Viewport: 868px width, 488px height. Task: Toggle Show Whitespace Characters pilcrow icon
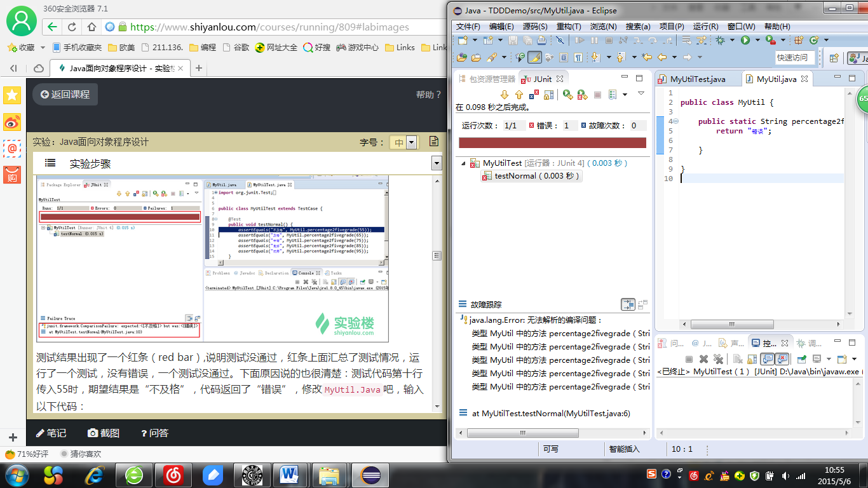coord(578,57)
